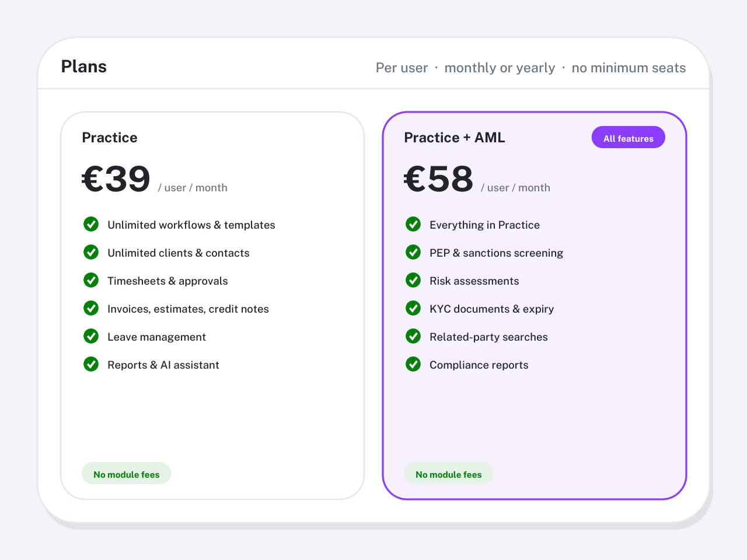Click the Timesheets & approvals text
Viewport: 747px width, 560px height.
[167, 281]
